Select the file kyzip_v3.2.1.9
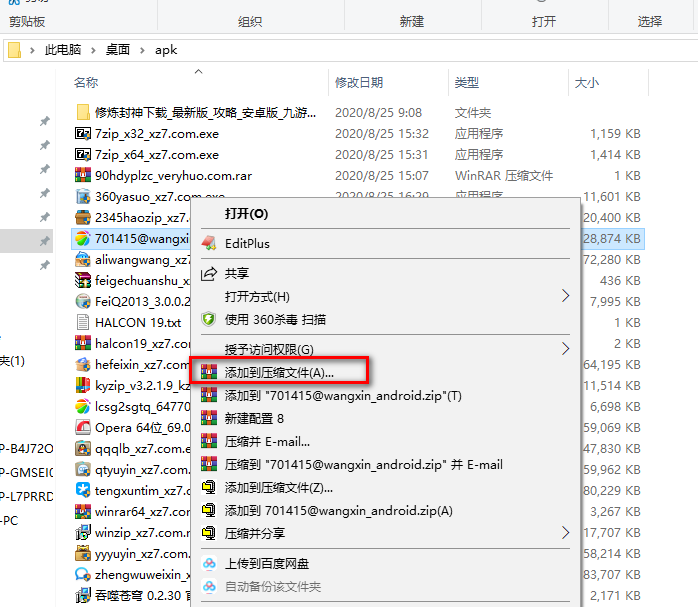This screenshot has height=607, width=698. 142,385
